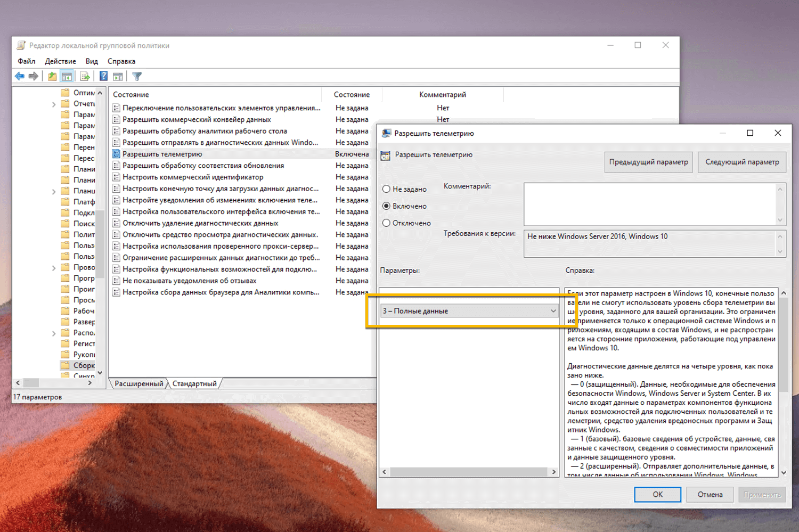Select the 'Включено' radio button

pos(386,206)
